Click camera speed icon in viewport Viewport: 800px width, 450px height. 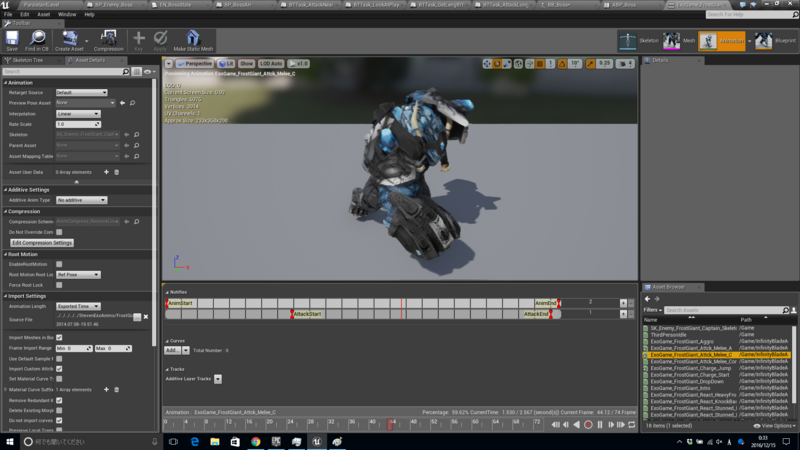pyautogui.click(x=624, y=64)
